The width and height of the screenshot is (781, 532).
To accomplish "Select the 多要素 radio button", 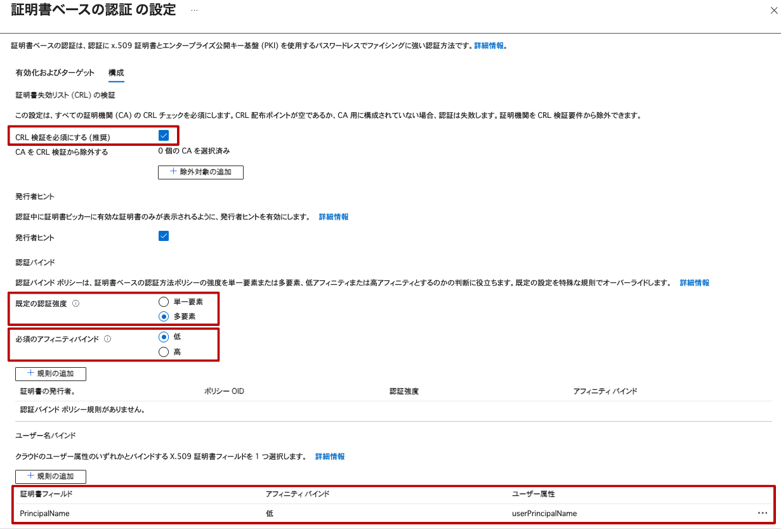I will pyautogui.click(x=164, y=316).
